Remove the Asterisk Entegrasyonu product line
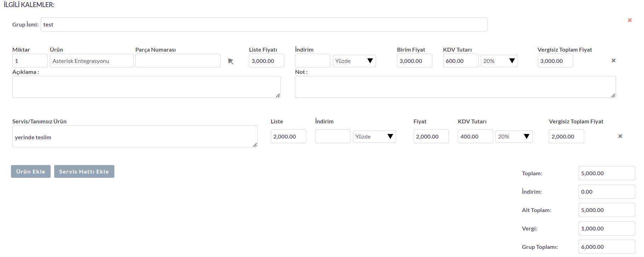Screen dimensions: 644x257 (x=614, y=60)
